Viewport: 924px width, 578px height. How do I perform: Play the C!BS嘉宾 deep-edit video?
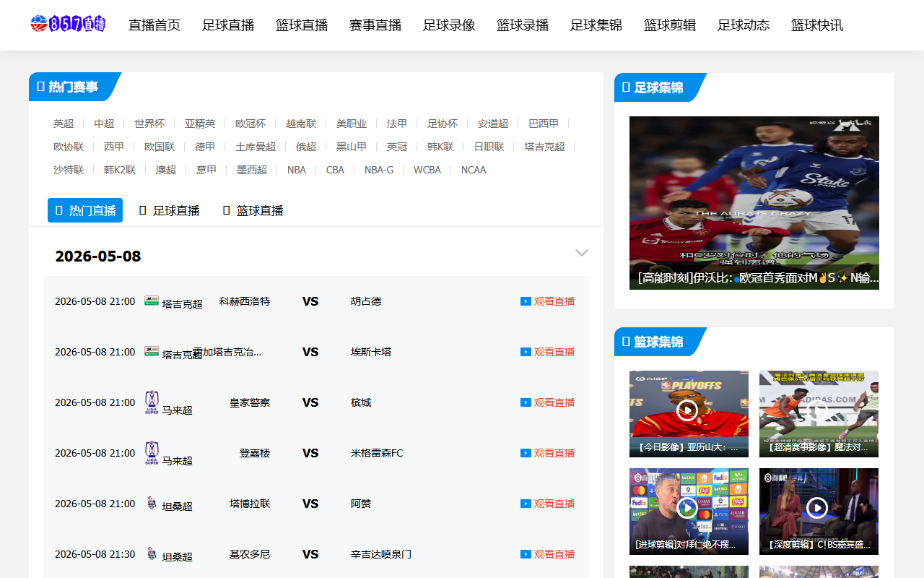(817, 508)
